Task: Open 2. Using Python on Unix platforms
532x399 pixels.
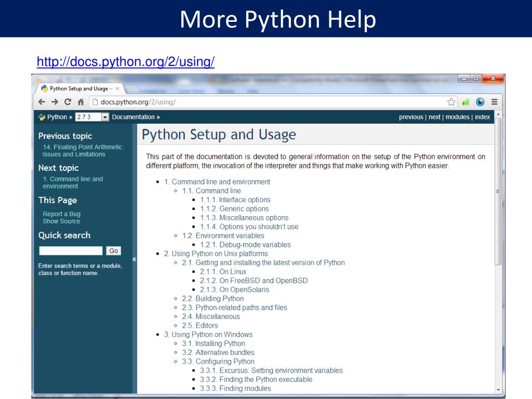Action: tap(216, 254)
